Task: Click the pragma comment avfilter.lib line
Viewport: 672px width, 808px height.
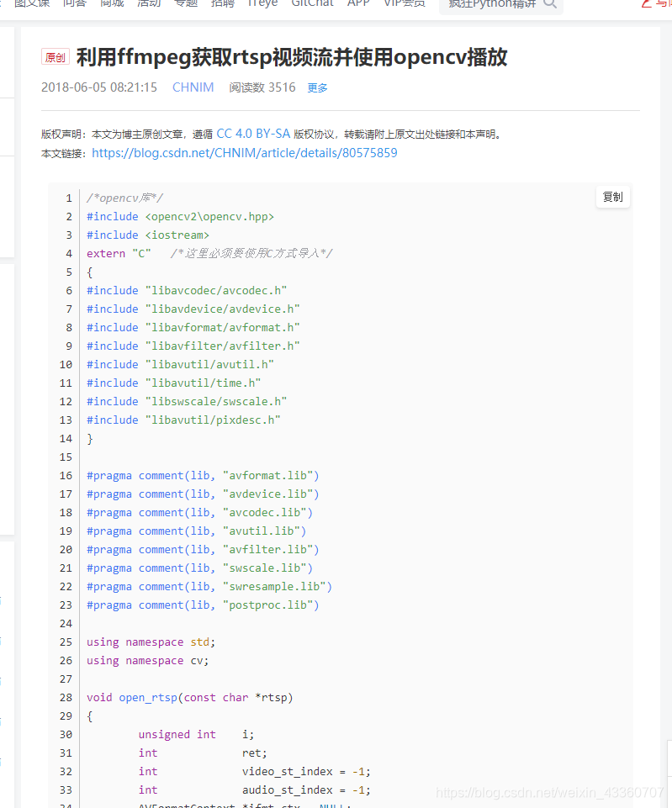Action: (x=203, y=550)
